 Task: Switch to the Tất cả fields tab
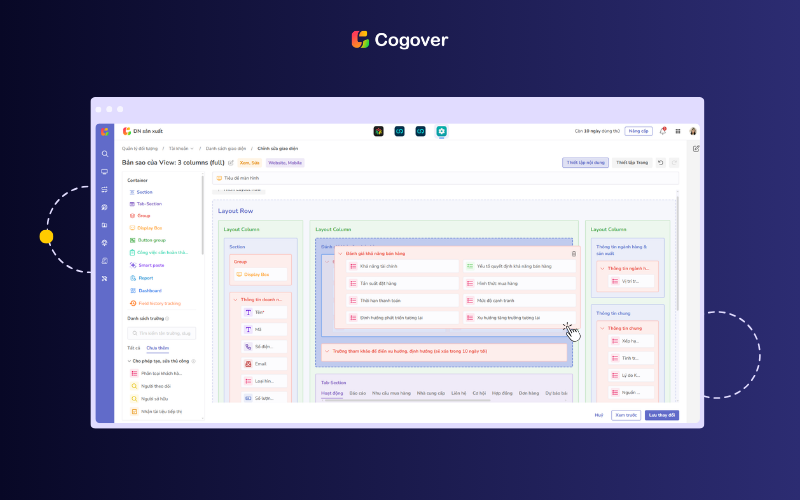pyautogui.click(x=133, y=347)
